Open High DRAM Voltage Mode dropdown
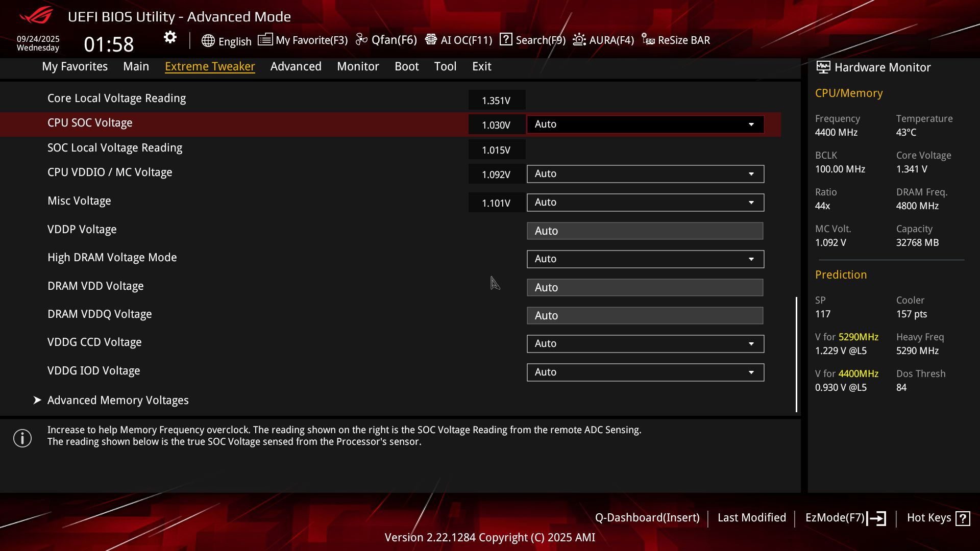 coord(645,259)
